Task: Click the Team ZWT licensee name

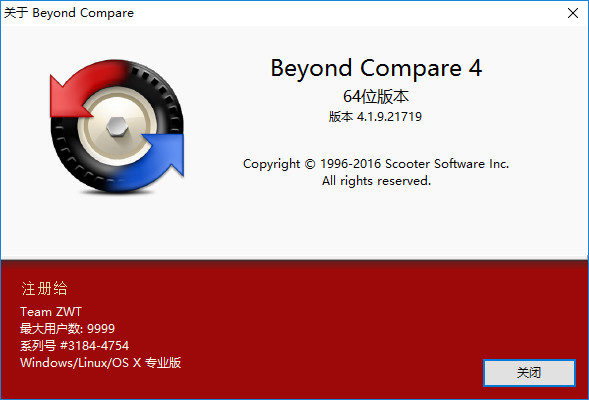Action: pyautogui.click(x=51, y=312)
